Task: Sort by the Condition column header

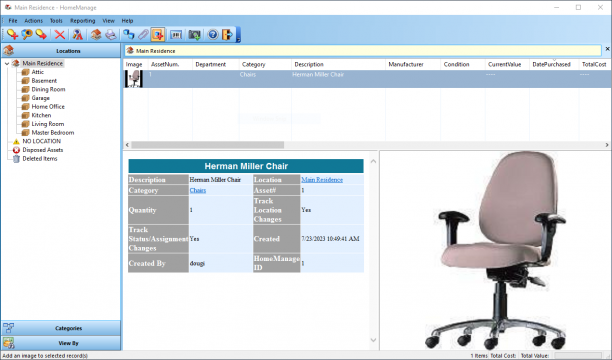Action: [463, 64]
